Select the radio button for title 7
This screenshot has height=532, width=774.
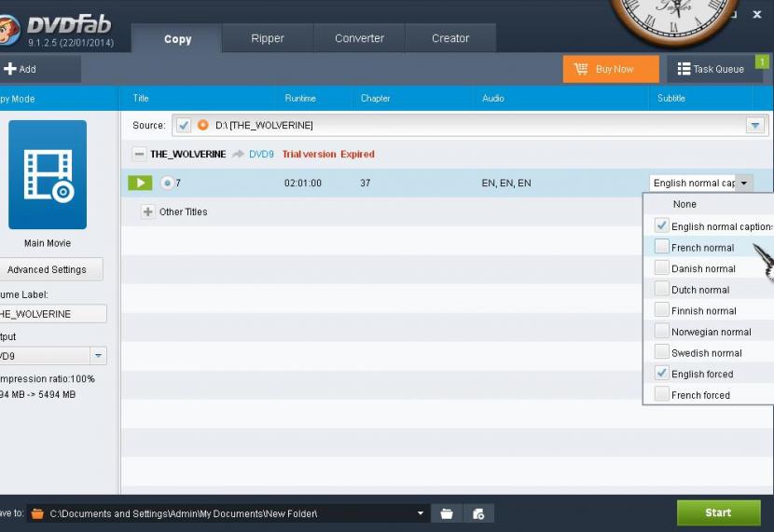(167, 183)
